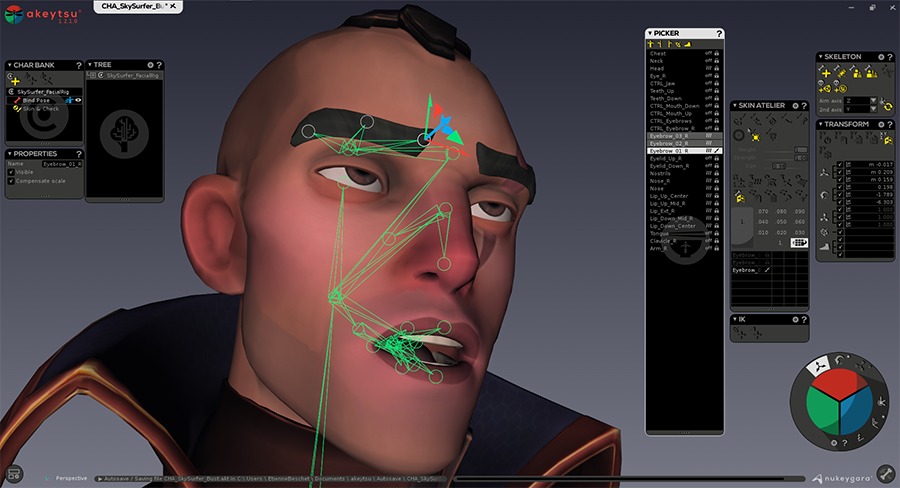The height and width of the screenshot is (488, 900).
Task: Collapse the SKIN ATELIER panel
Action: (735, 106)
